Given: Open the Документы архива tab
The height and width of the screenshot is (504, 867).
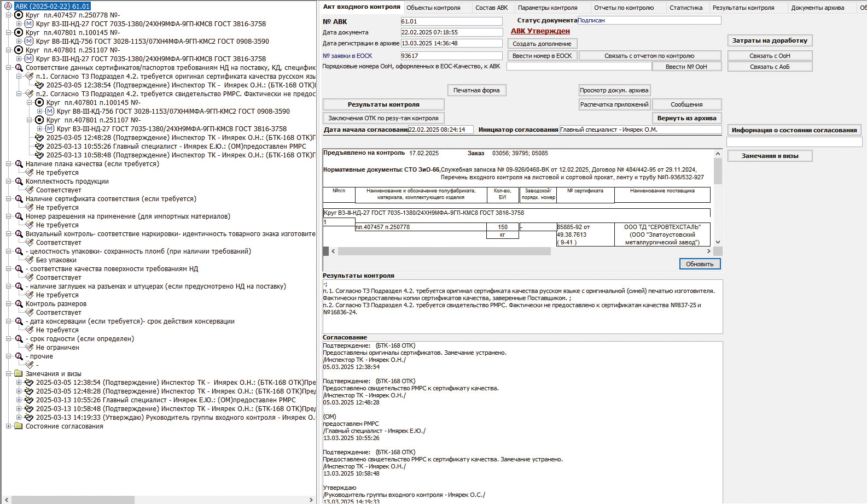Looking at the screenshot, I should tap(817, 8).
